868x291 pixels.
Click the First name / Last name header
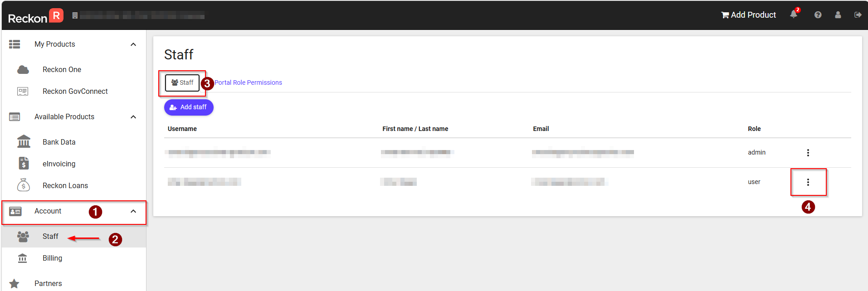(415, 129)
